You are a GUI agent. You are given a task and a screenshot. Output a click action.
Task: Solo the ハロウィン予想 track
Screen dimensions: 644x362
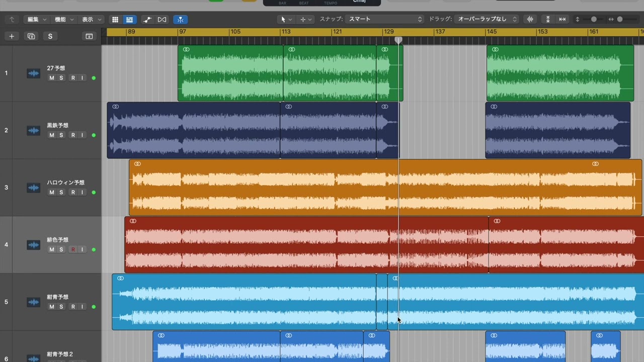(x=61, y=193)
